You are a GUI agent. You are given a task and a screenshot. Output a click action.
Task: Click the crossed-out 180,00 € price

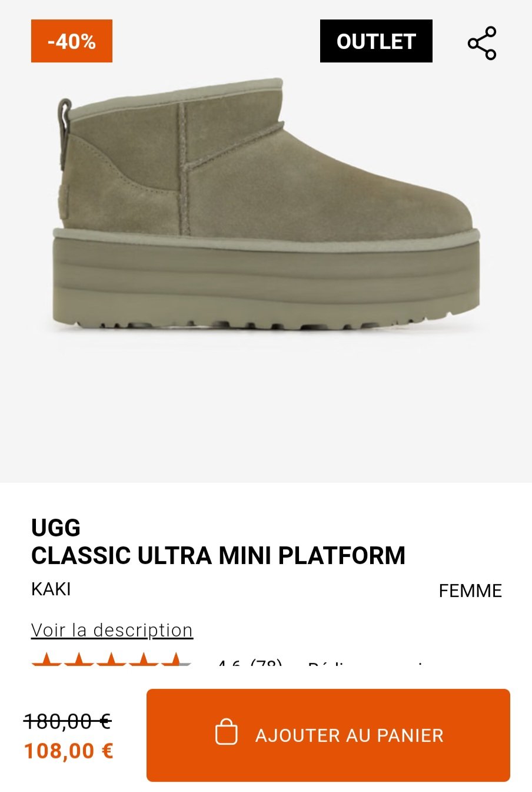tap(68, 721)
